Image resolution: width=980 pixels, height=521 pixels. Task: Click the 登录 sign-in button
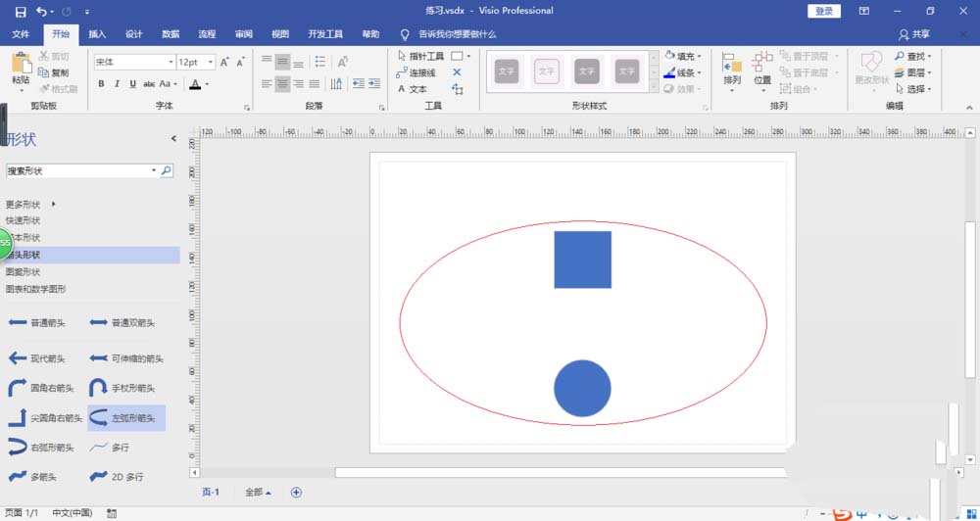823,11
